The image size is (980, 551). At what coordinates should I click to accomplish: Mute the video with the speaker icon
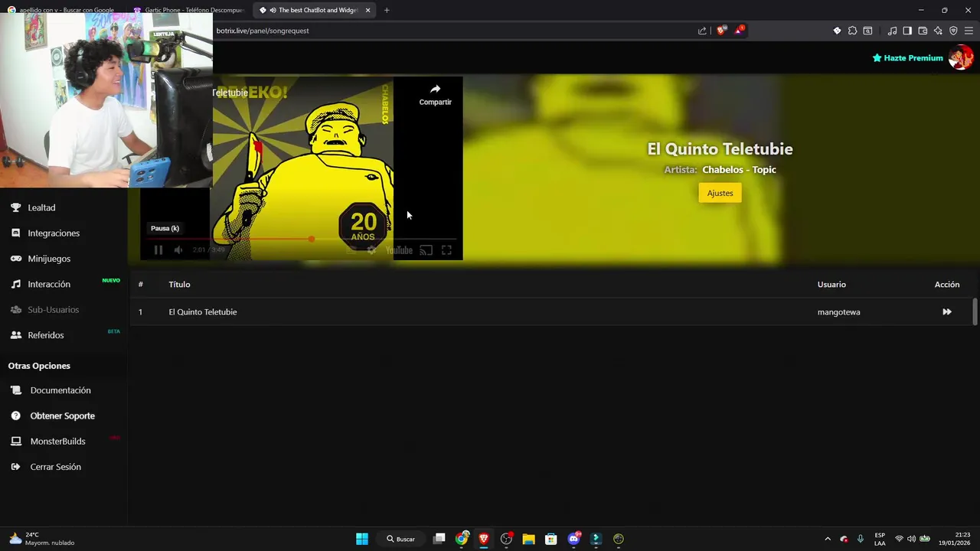click(178, 250)
